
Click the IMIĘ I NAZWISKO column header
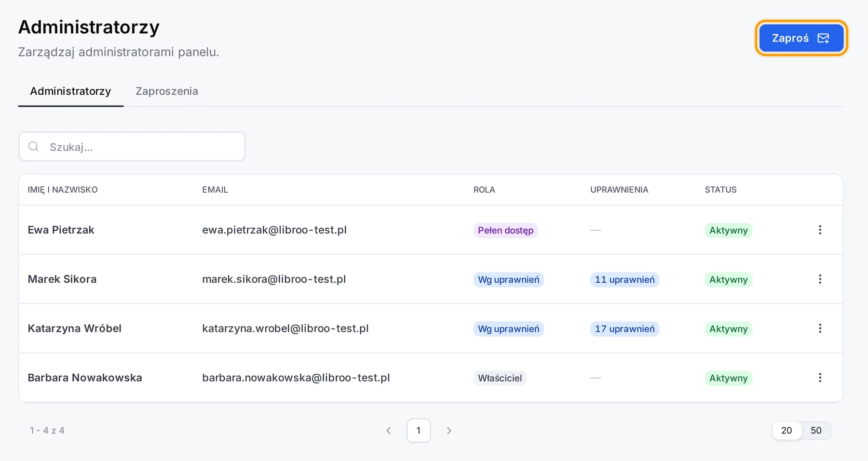pos(63,190)
